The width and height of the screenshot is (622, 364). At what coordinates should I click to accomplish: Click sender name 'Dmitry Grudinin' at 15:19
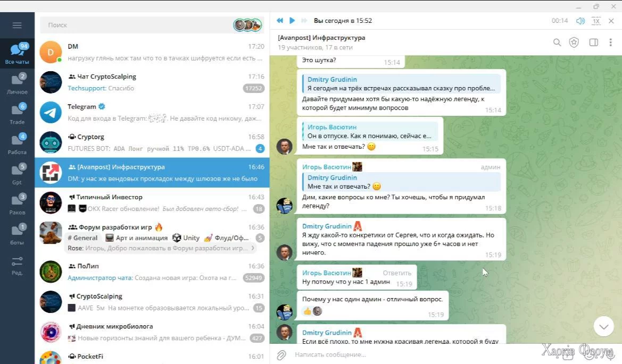point(327,226)
